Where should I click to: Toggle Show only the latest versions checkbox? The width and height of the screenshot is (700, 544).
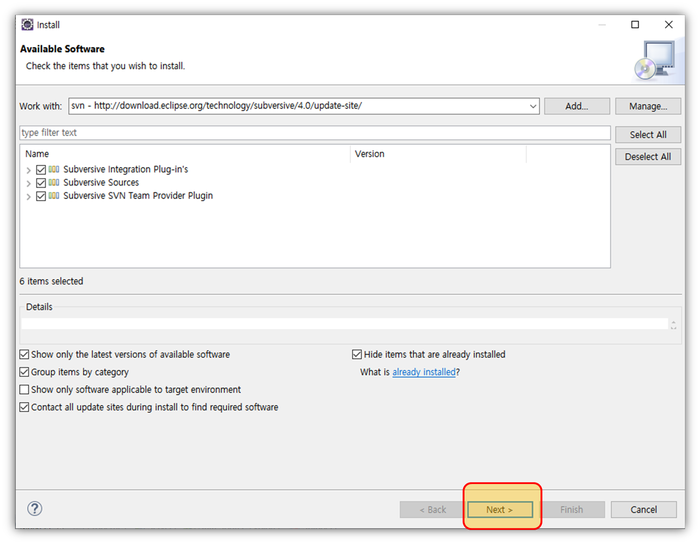24,355
